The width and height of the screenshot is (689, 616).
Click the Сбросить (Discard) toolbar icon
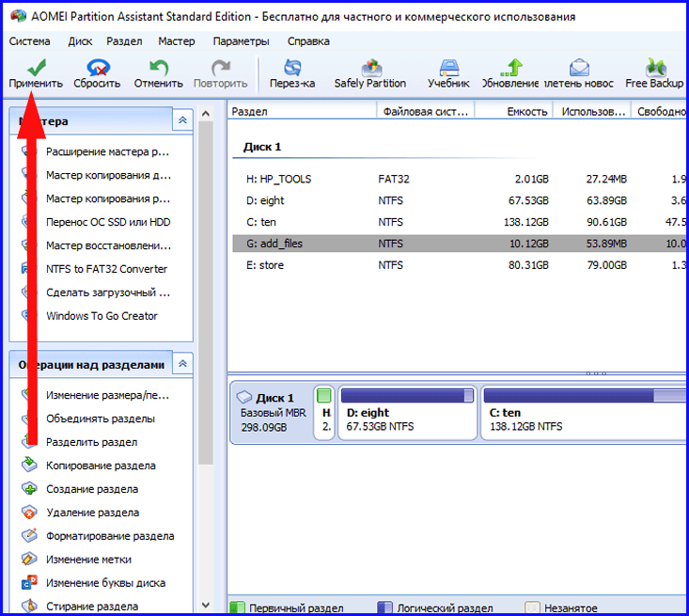pos(98,68)
